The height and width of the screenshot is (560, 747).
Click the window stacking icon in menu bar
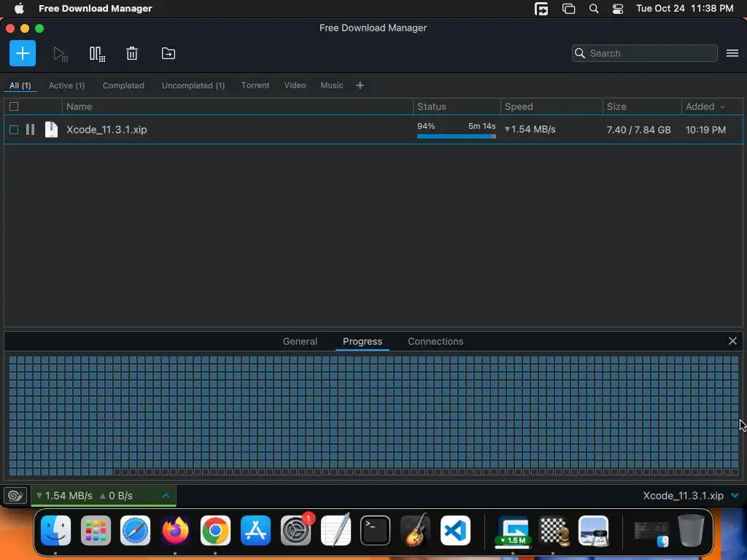coord(568,9)
